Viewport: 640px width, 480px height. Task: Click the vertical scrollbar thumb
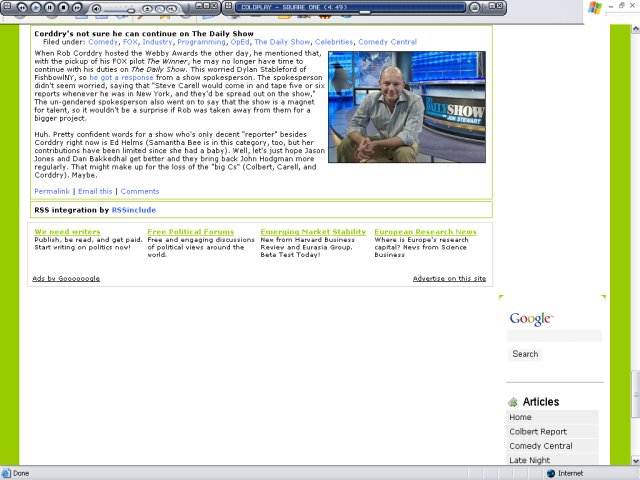pos(636,394)
